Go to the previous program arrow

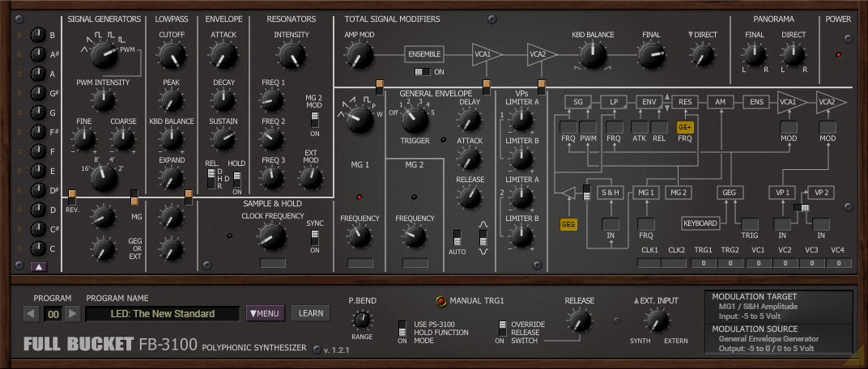tap(32, 314)
